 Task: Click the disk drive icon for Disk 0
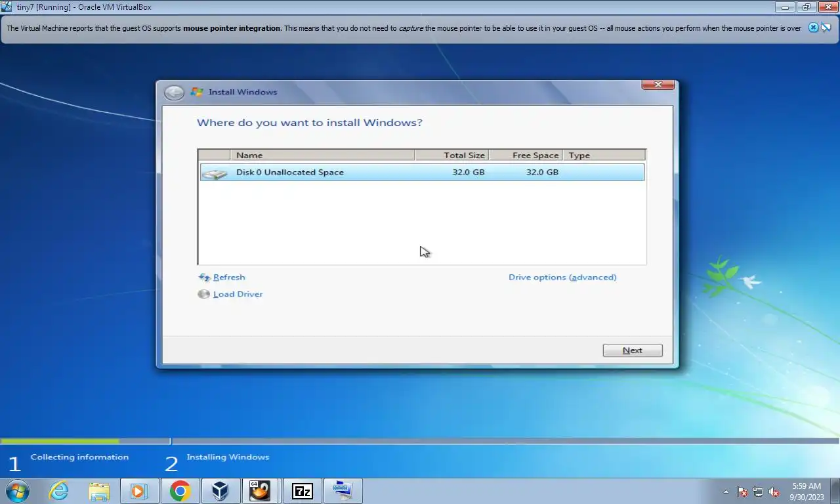(214, 174)
